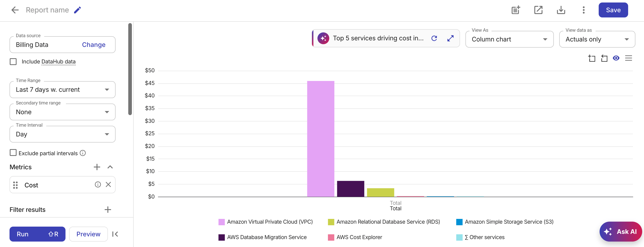Click the sidebar vertical scrollbar

[x=130, y=69]
